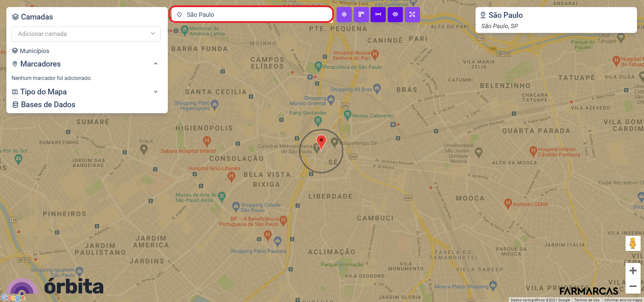The image size is (644, 302).
Task: Select the ruler measurement tool
Action: point(361,14)
